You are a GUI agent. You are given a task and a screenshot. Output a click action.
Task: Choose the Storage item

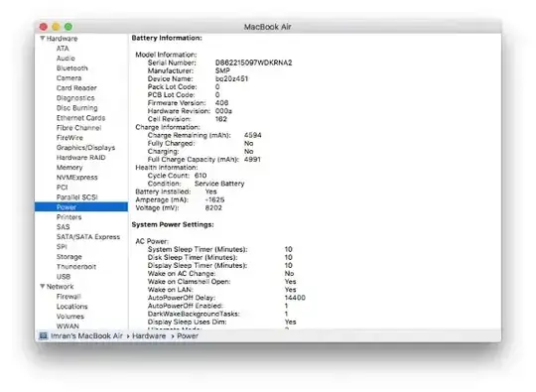point(69,257)
